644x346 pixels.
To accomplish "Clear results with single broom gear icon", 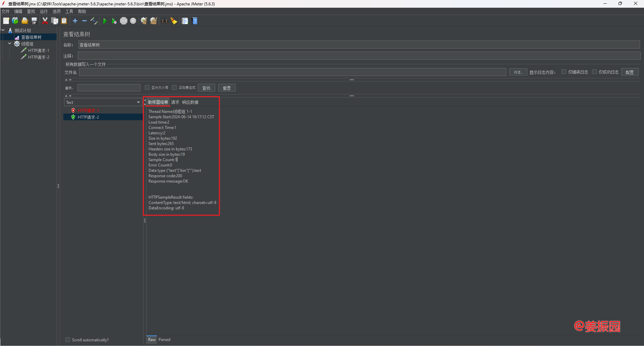I will 144,21.
